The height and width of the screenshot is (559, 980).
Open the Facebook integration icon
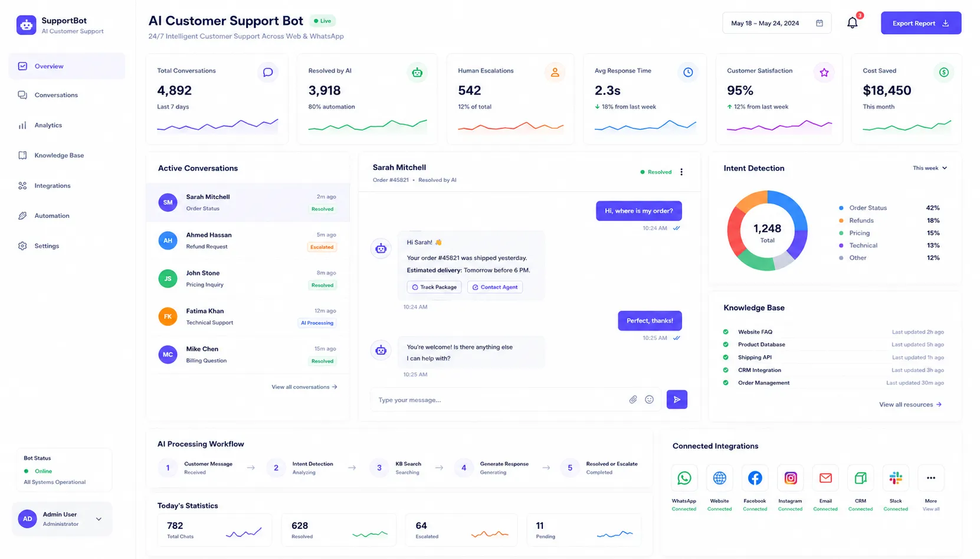[x=755, y=478]
